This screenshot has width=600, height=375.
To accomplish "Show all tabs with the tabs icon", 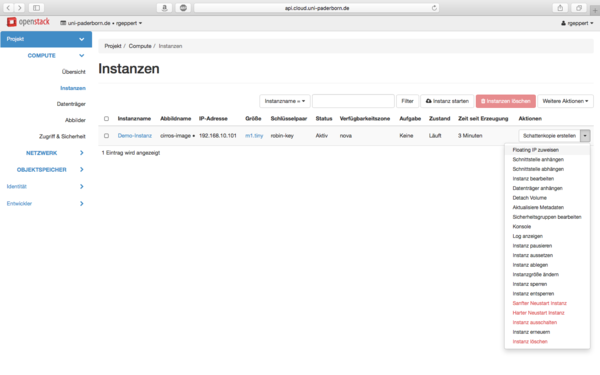I will [579, 8].
